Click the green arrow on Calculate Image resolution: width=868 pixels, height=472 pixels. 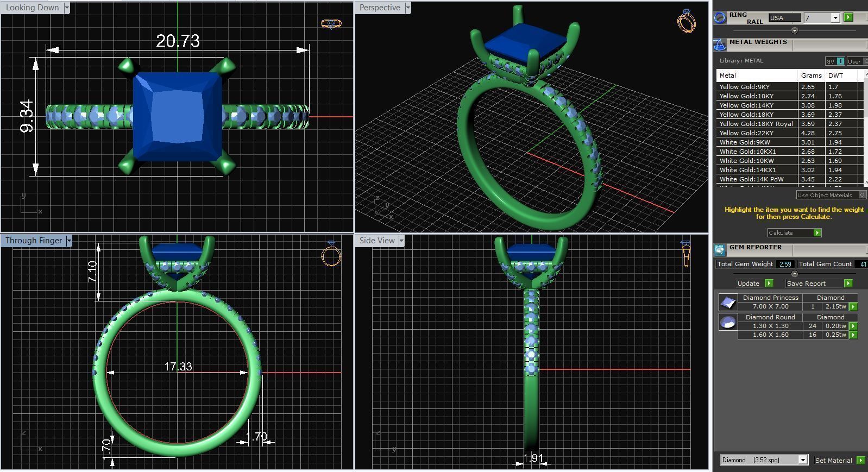[x=817, y=232]
